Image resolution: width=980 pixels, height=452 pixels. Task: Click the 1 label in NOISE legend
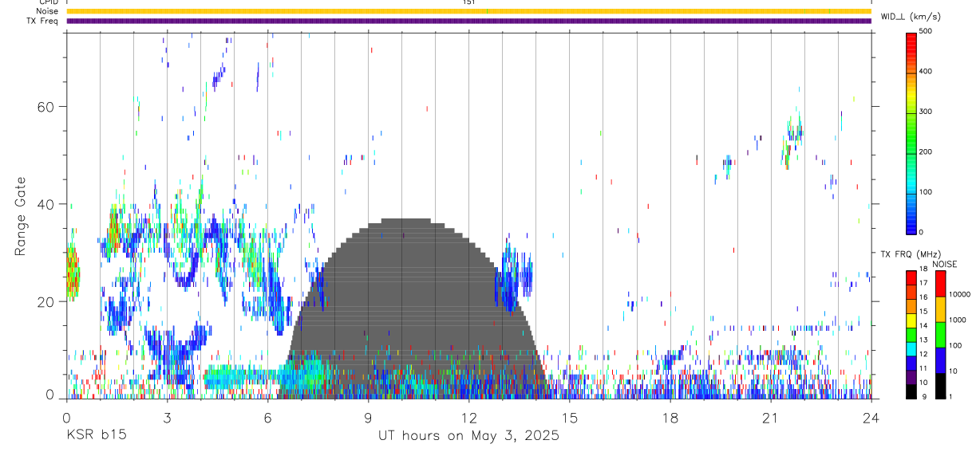(x=950, y=397)
